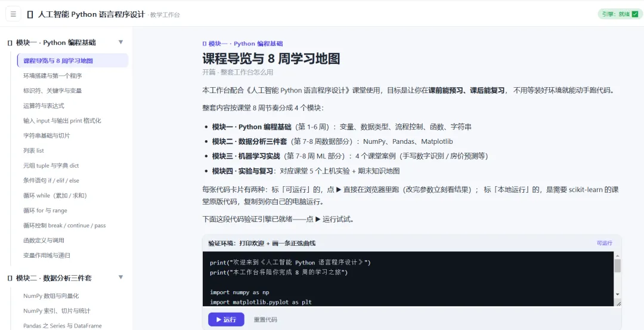The height and width of the screenshot is (330, 644).
Task: Click the engine ready status badge
Action: 620,14
